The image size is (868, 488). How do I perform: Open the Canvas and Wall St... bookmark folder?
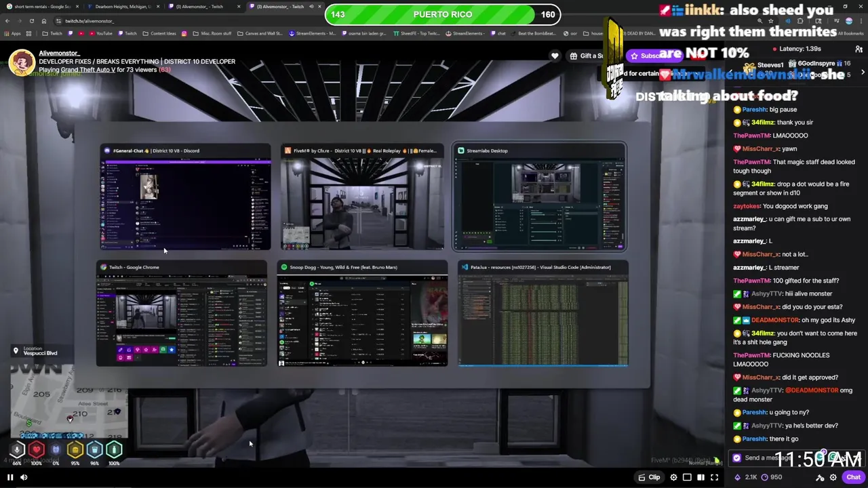coord(260,33)
